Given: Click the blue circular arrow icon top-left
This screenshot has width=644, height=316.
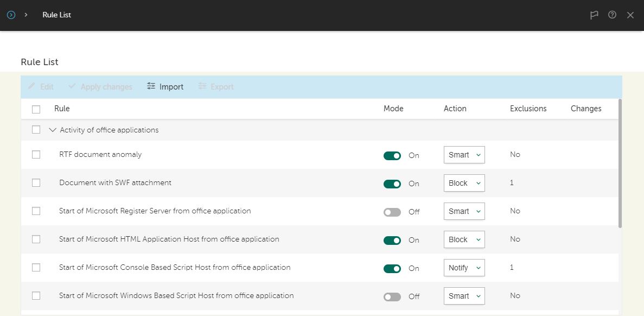Looking at the screenshot, I should (x=11, y=15).
